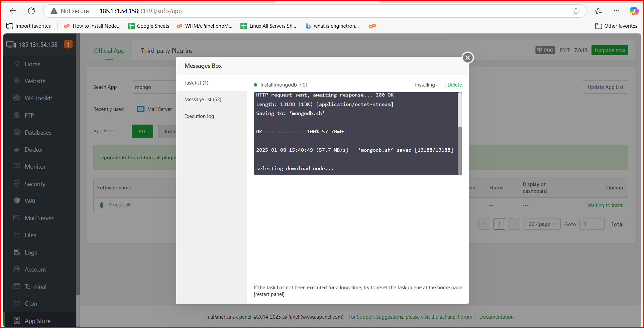Click the 7.0.13 version number

click(x=581, y=50)
